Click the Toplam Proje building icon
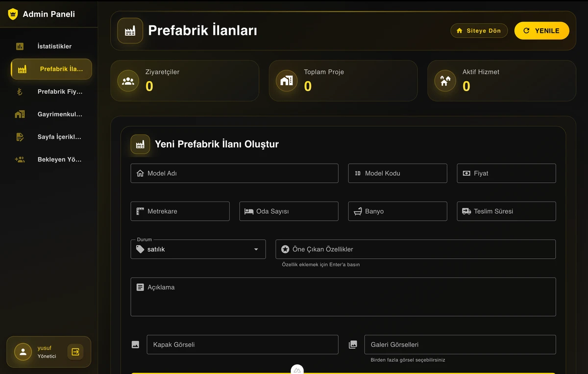This screenshot has height=374, width=588. [287, 81]
